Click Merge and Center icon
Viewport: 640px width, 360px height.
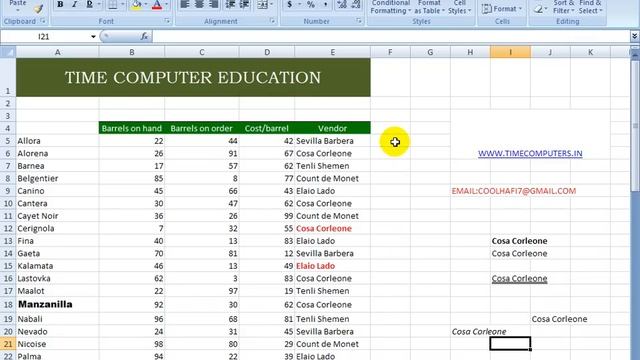point(263,4)
